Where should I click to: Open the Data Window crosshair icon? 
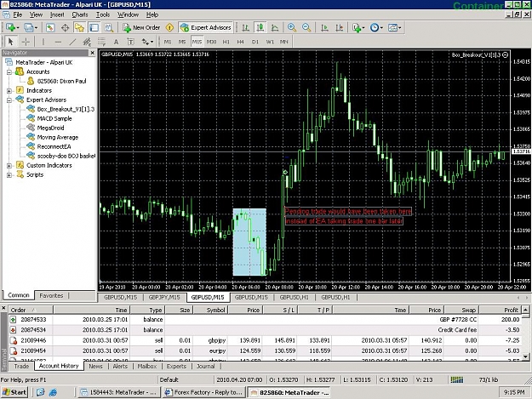(x=65, y=28)
